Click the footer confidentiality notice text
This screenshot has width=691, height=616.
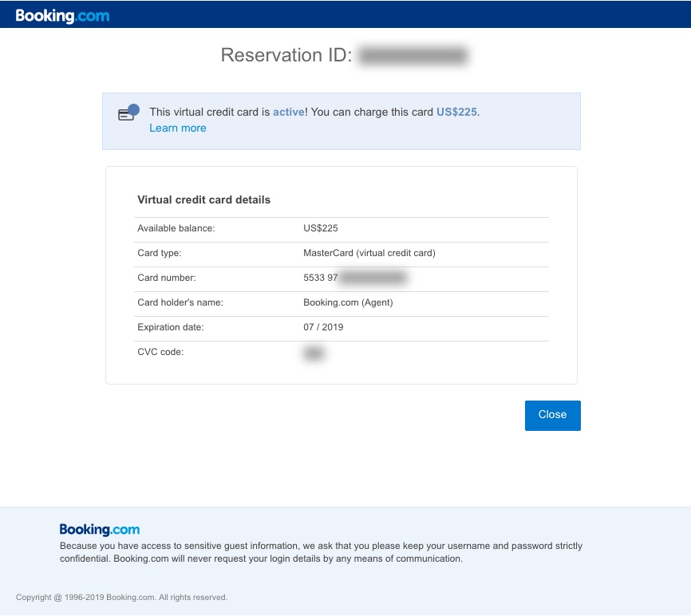pyautogui.click(x=321, y=552)
